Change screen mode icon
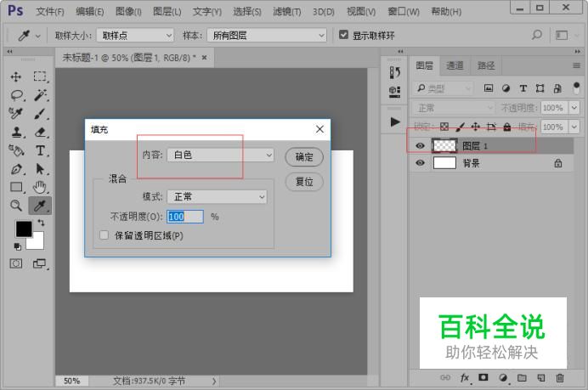588x390 pixels. pyautogui.click(x=39, y=263)
